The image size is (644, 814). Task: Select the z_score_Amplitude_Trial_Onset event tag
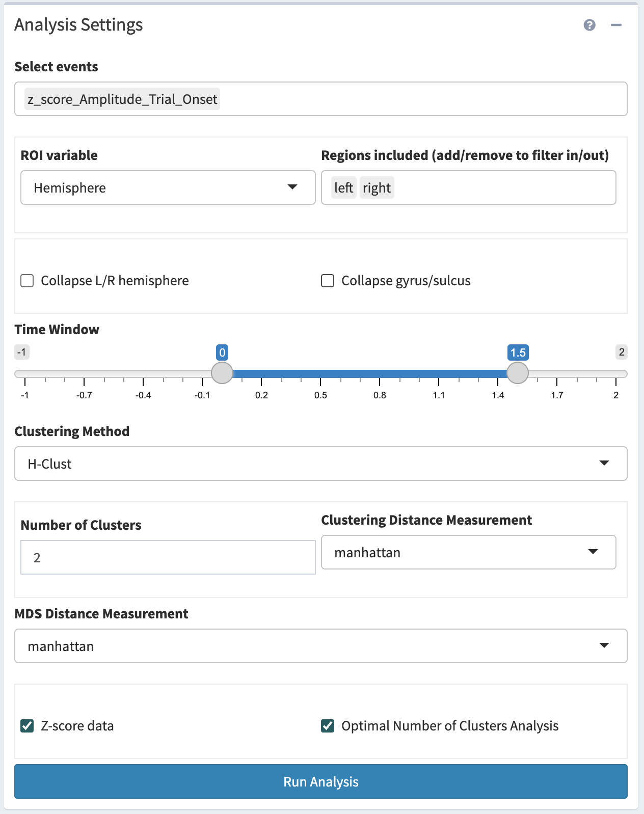[122, 99]
